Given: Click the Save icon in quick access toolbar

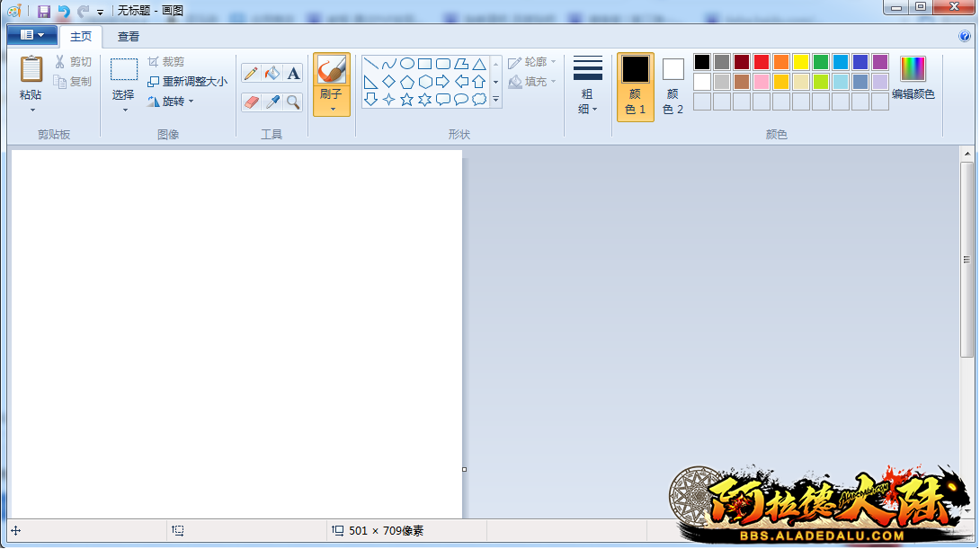Looking at the screenshot, I should click(x=43, y=11).
